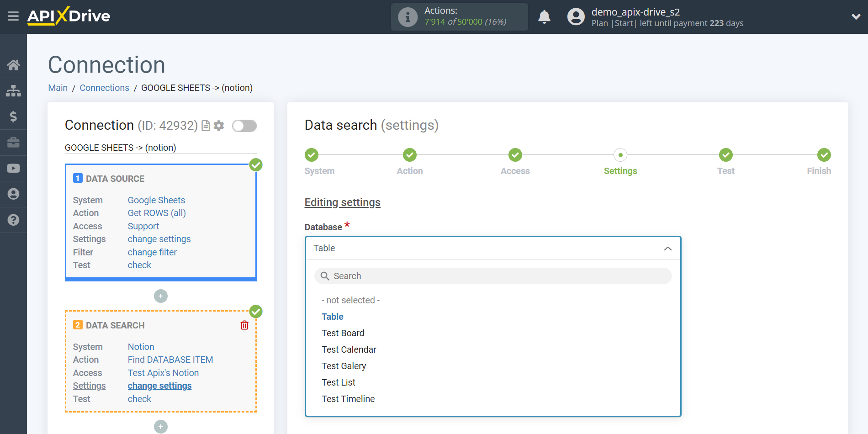Click Get ROWS (all) action link
The image size is (868, 434).
(157, 213)
